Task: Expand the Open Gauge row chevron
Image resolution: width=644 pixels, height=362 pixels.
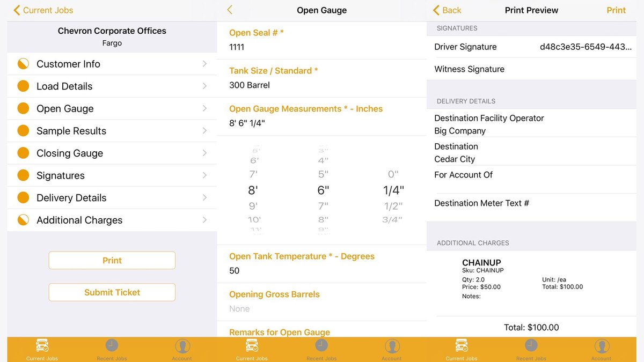Action: tap(205, 108)
